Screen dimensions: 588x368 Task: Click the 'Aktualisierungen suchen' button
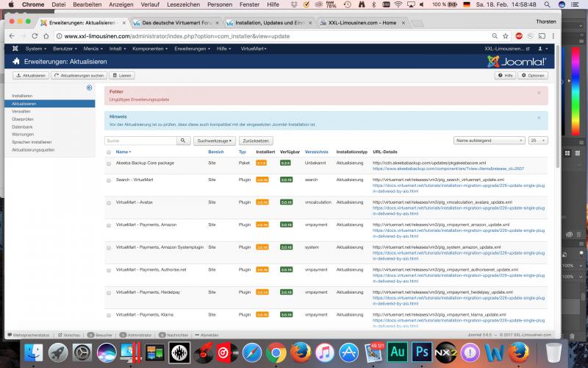(79, 75)
